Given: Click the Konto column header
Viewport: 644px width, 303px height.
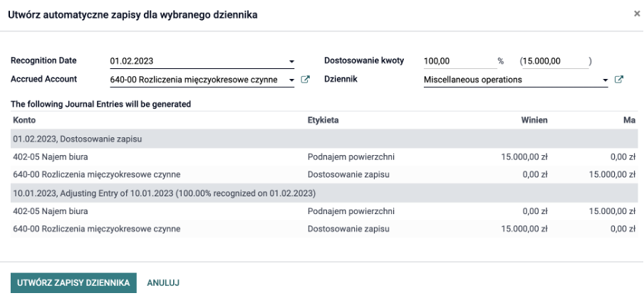Looking at the screenshot, I should [x=24, y=120].
